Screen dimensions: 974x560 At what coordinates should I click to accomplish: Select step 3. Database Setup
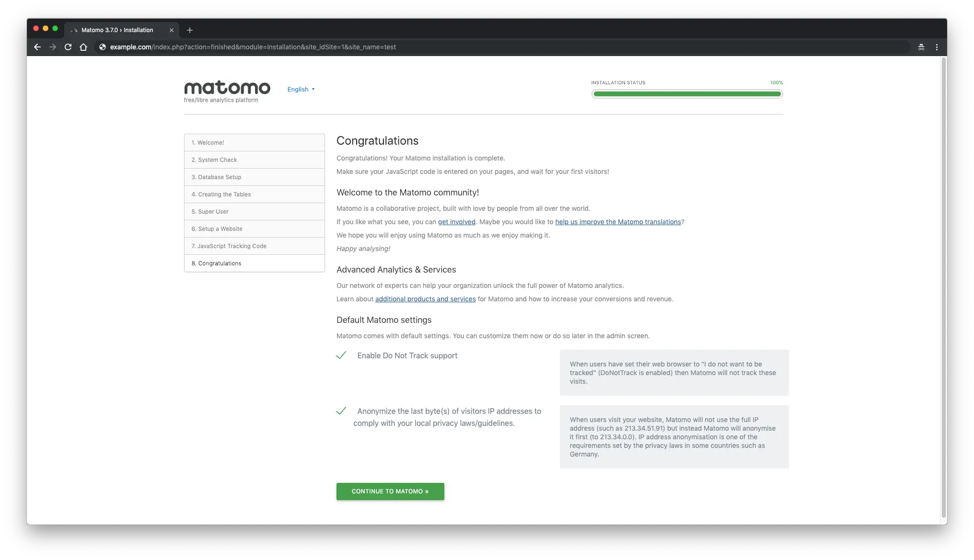[254, 177]
